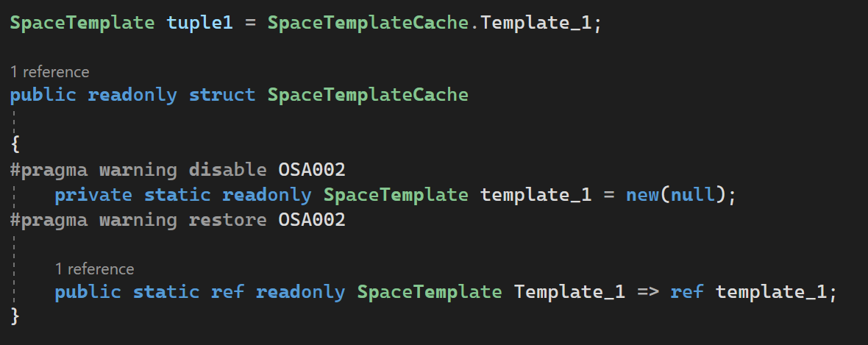Screen dimensions: 868x345
Task: Open the '1 reference' CodeLens above Template_1 property
Action: (95, 269)
